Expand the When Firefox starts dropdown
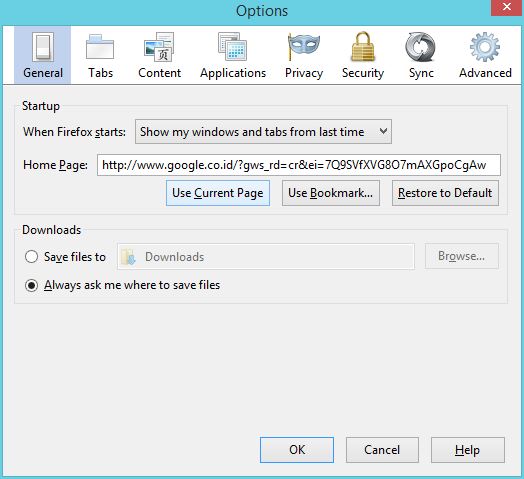The image size is (524, 479). pyautogui.click(x=263, y=132)
